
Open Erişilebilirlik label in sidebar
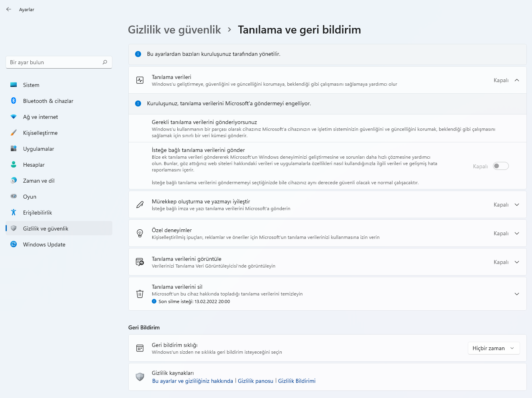point(37,213)
